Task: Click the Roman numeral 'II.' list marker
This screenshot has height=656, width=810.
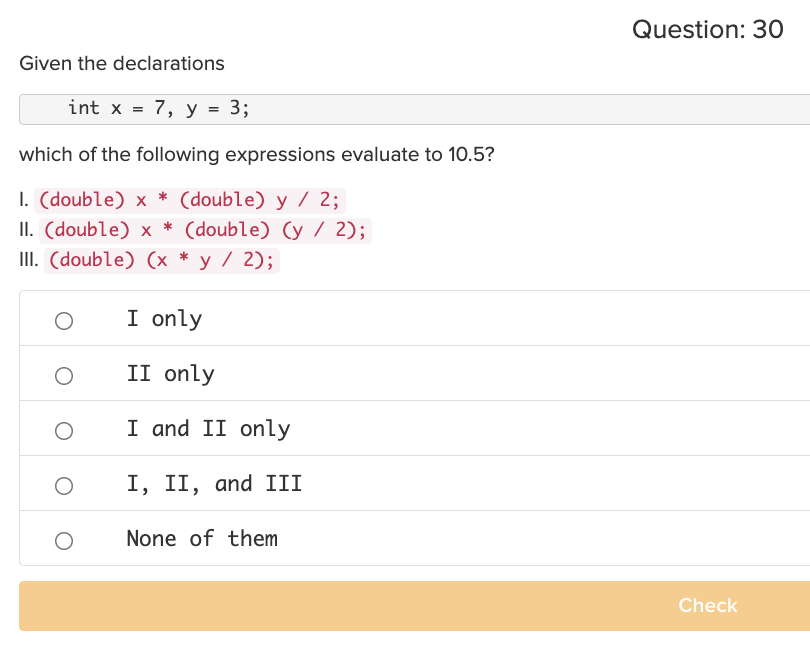Action: click(x=26, y=230)
